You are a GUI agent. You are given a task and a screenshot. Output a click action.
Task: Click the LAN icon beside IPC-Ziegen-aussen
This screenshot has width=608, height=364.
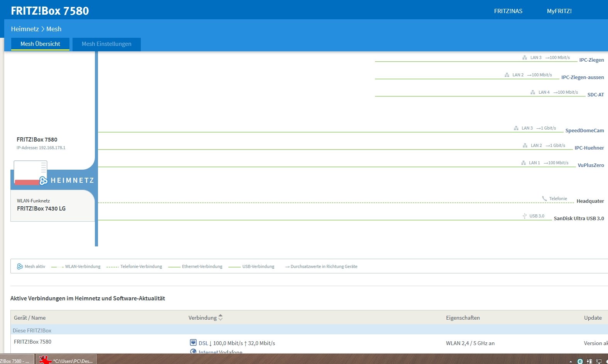pos(507,75)
